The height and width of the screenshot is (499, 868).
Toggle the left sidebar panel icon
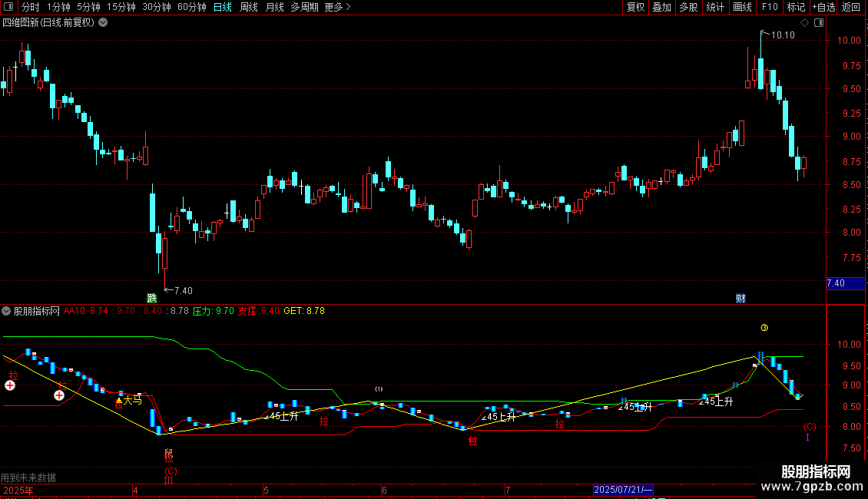click(x=8, y=7)
